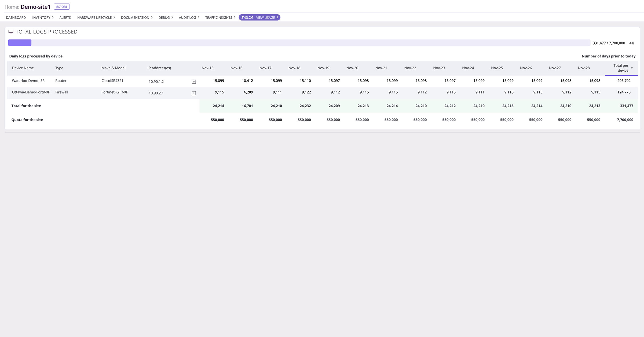The height and width of the screenshot is (337, 644).
Task: Click the 7,700,000 quota total
Action: (625, 120)
